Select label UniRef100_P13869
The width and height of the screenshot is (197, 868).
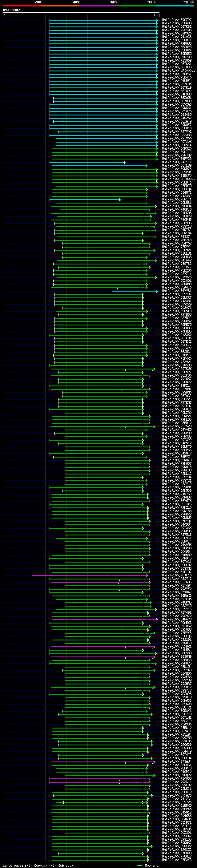(177, 61)
